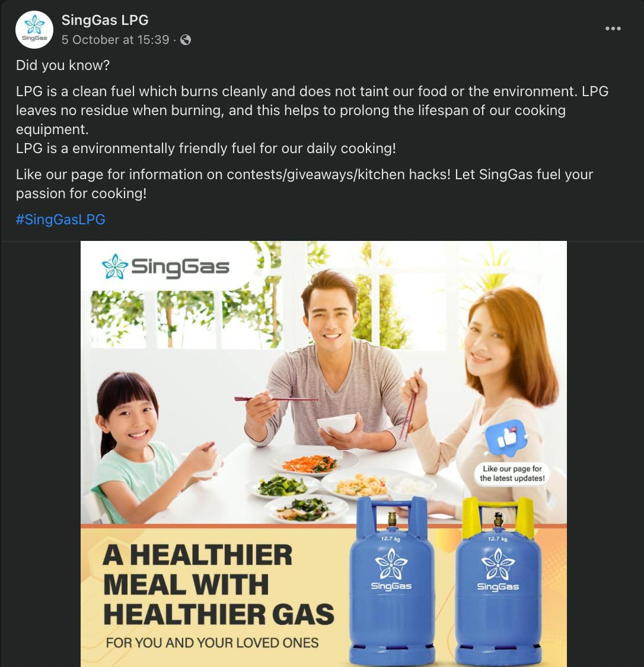Open the #SingGasLPG hashtag
Viewport: 644px width, 667px height.
pyautogui.click(x=60, y=220)
